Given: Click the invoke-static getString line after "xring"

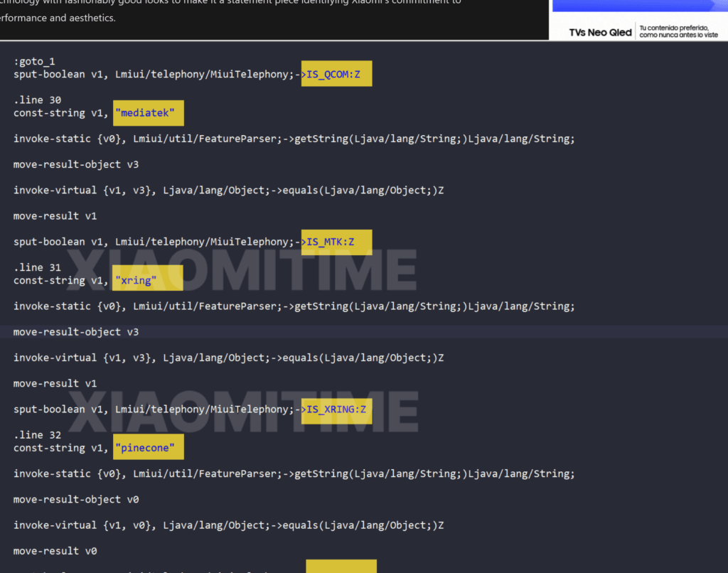Looking at the screenshot, I should pyautogui.click(x=294, y=306).
